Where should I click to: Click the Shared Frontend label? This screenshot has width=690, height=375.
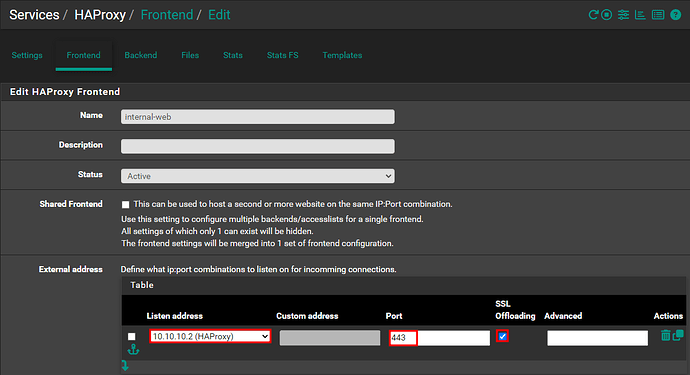pos(71,204)
